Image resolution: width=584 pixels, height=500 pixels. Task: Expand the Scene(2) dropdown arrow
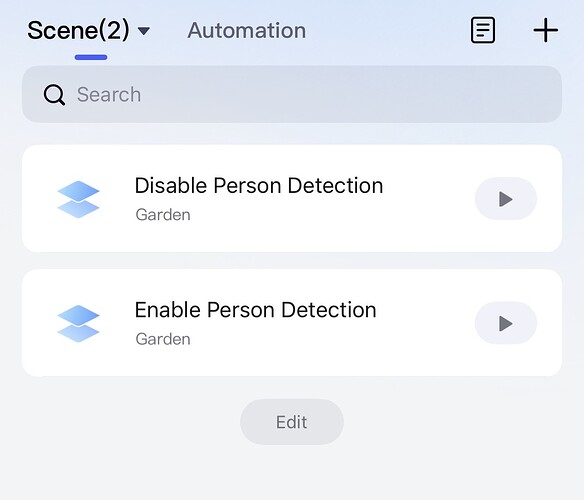click(144, 31)
